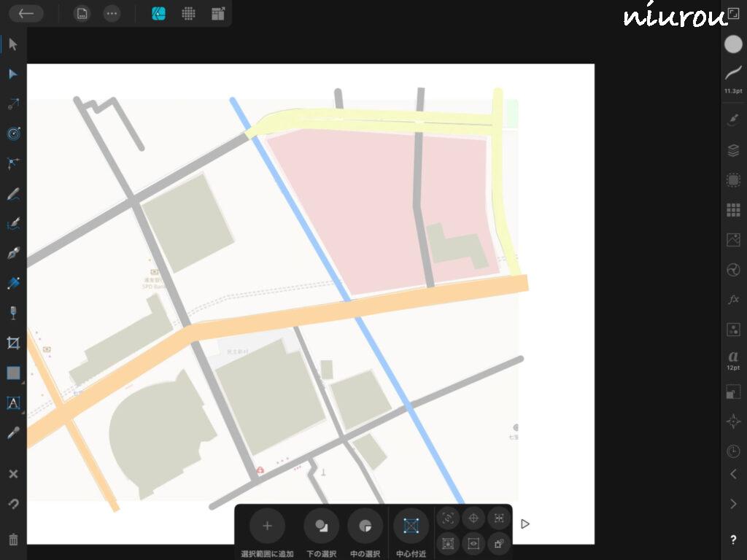
Task: Tap the trash delete icon
Action: (x=13, y=540)
